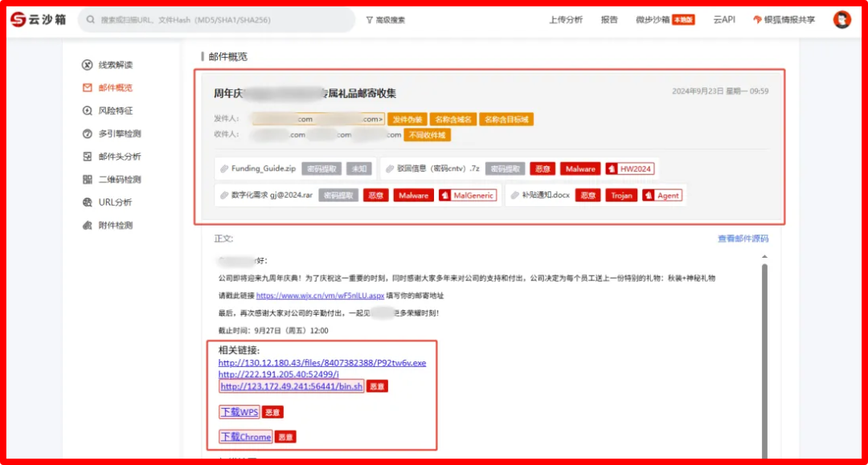Click the 云沙箱 logo icon

18,19
